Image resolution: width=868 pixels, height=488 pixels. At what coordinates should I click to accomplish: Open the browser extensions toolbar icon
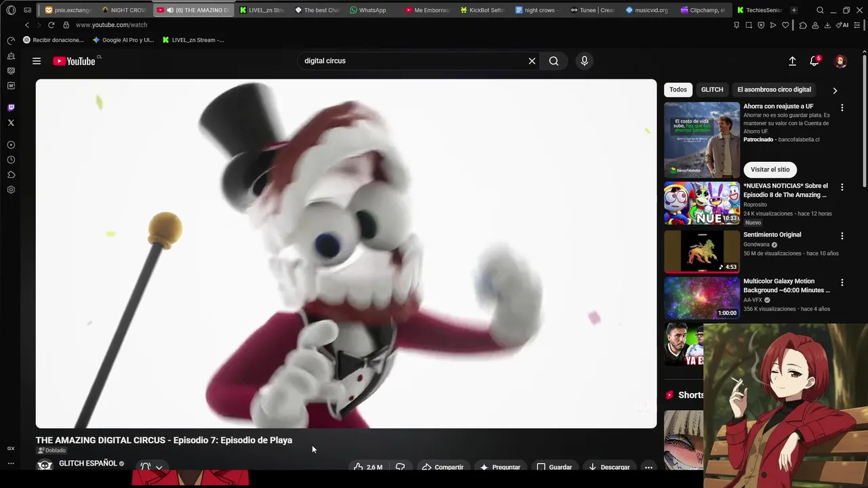click(803, 25)
